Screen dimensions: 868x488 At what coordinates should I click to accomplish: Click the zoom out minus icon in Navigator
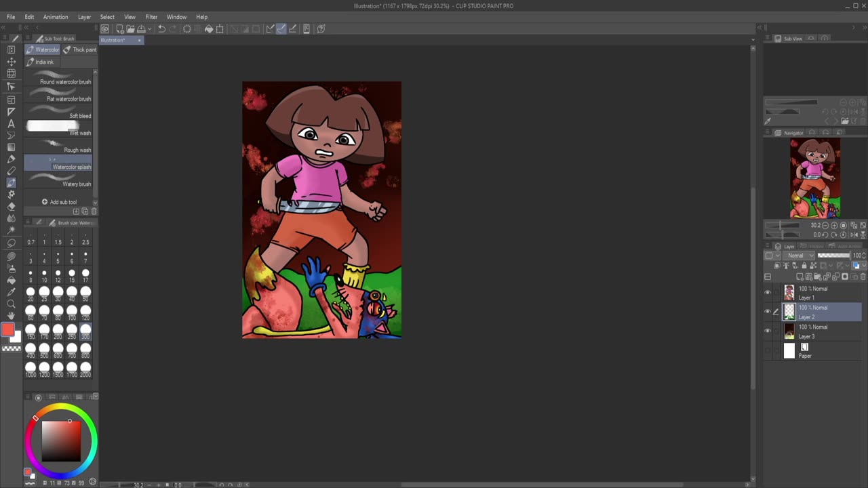point(825,225)
